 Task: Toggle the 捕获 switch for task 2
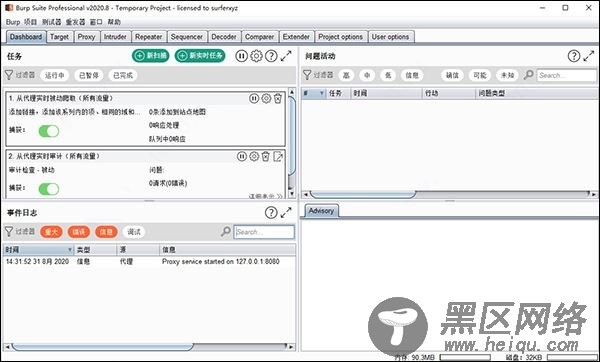pyautogui.click(x=49, y=189)
